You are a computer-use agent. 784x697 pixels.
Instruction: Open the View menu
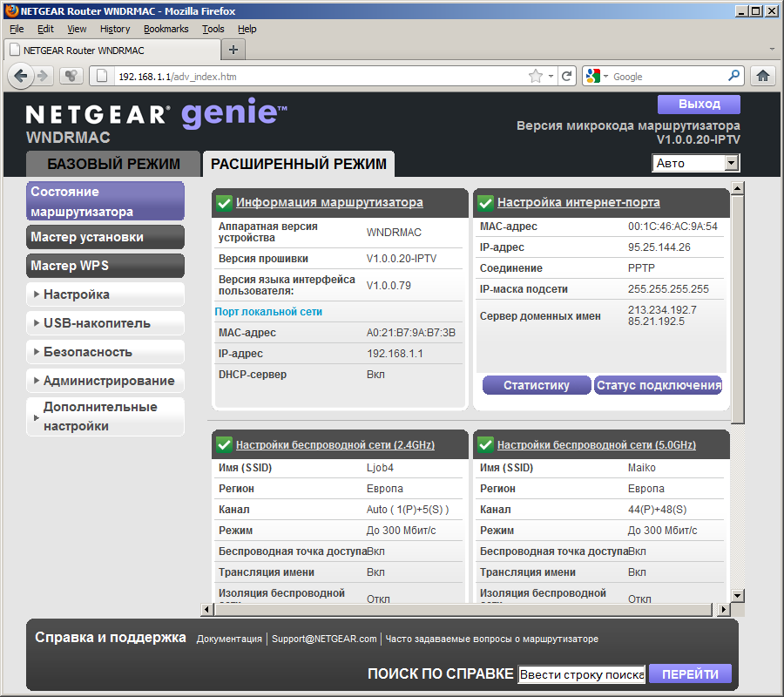point(77,29)
